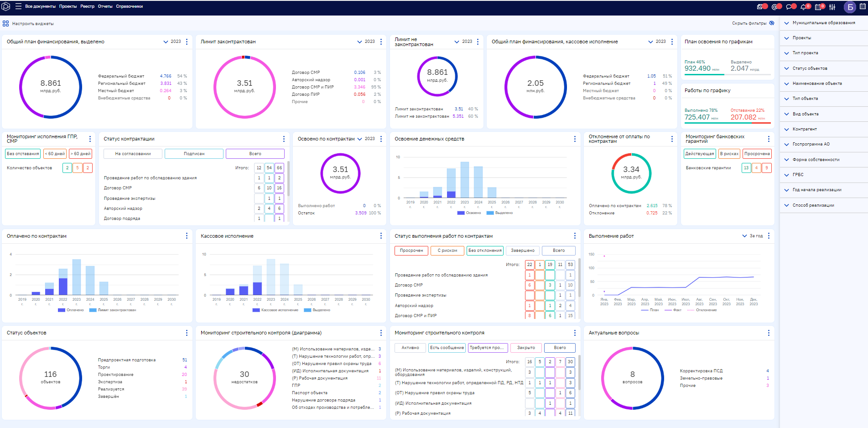
Task: Open the @ mentions icon
Action: click(774, 7)
